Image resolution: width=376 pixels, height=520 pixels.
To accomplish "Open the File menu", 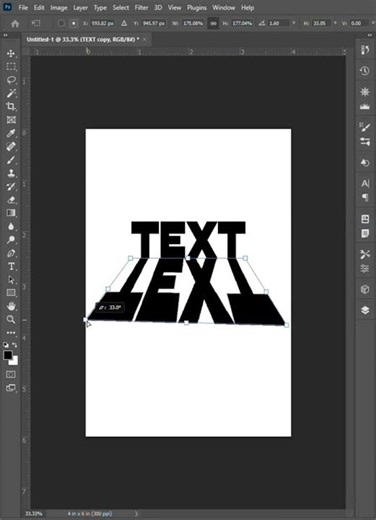I will coord(23,7).
